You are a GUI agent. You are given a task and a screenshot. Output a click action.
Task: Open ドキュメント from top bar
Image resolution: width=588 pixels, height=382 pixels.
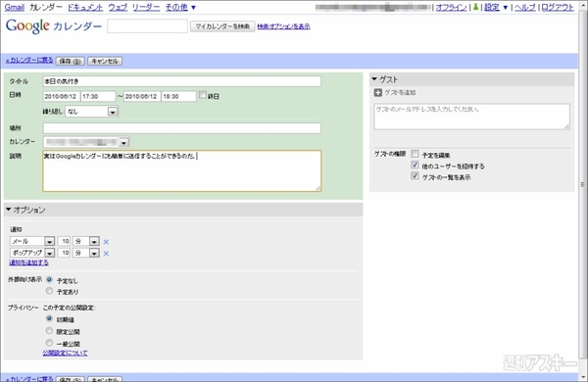[x=85, y=7]
